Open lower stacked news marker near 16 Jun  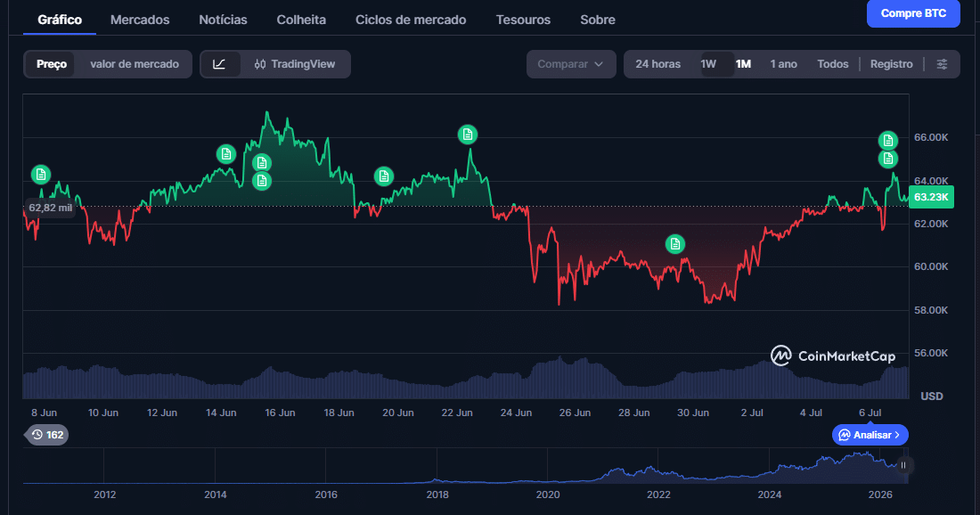261,181
